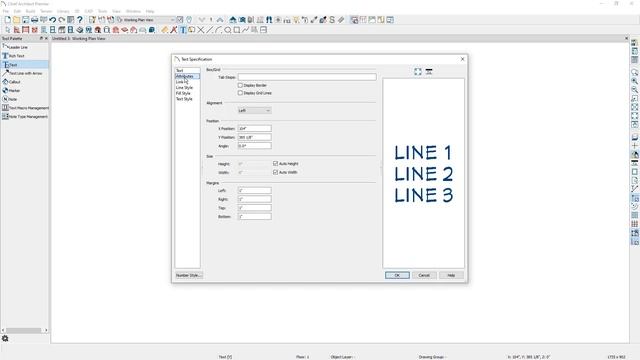Click the Left margin input field

point(255,191)
